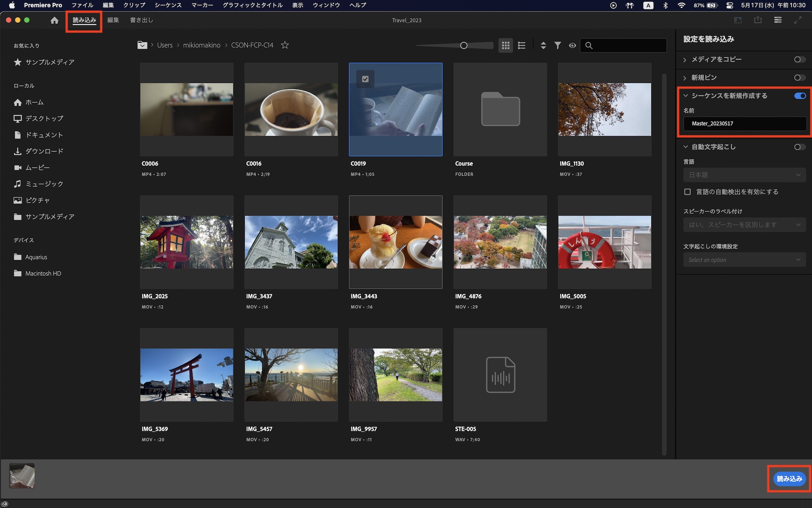Open the sort order icon
This screenshot has width=812, height=508.
tap(543, 45)
